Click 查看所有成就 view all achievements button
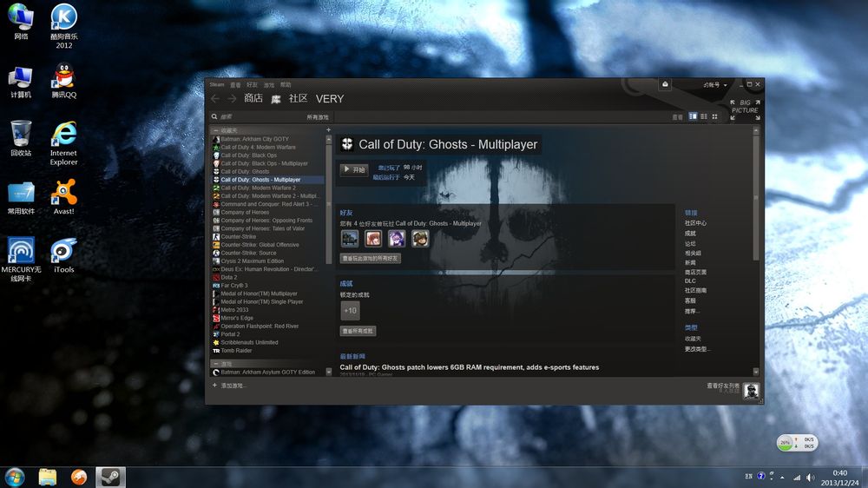The width and height of the screenshot is (868, 488). 358,331
